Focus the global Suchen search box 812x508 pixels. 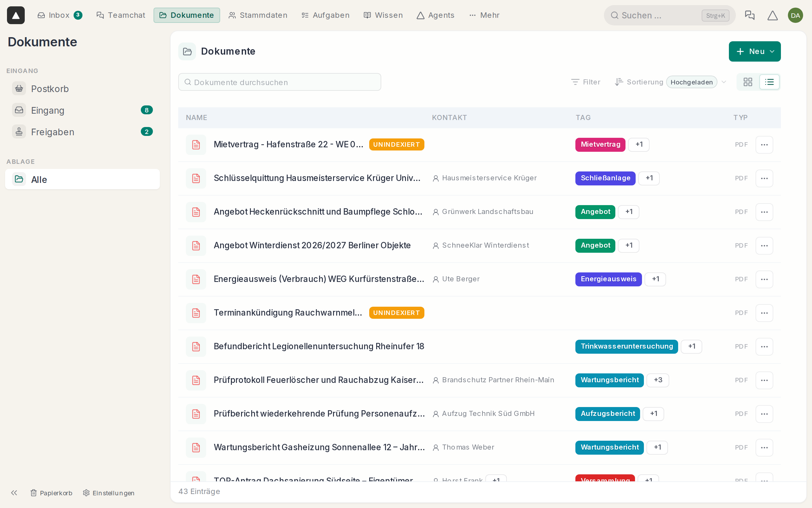(x=669, y=15)
